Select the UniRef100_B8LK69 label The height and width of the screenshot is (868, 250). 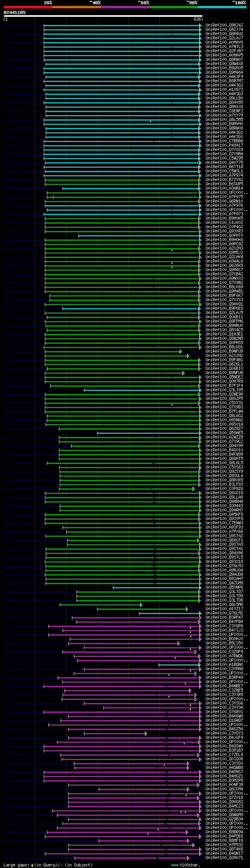pos(224,287)
